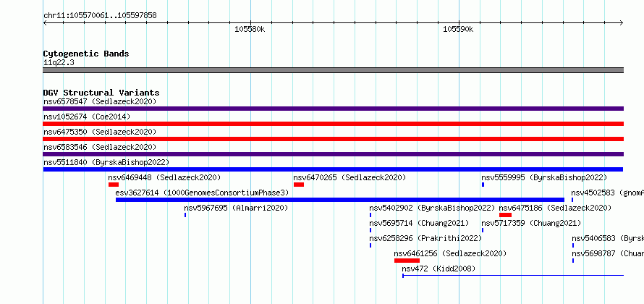Viewport: 644px width, 304px height.
Task: Open nsv5402902 (ByrskaBishop2022) label
Action: [432, 208]
